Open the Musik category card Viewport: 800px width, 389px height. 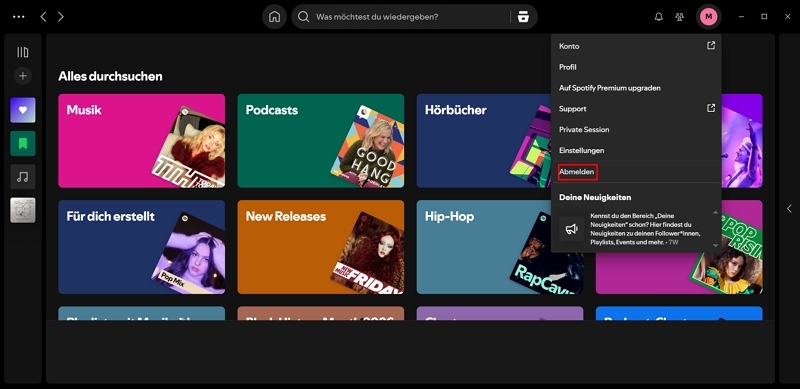point(141,140)
